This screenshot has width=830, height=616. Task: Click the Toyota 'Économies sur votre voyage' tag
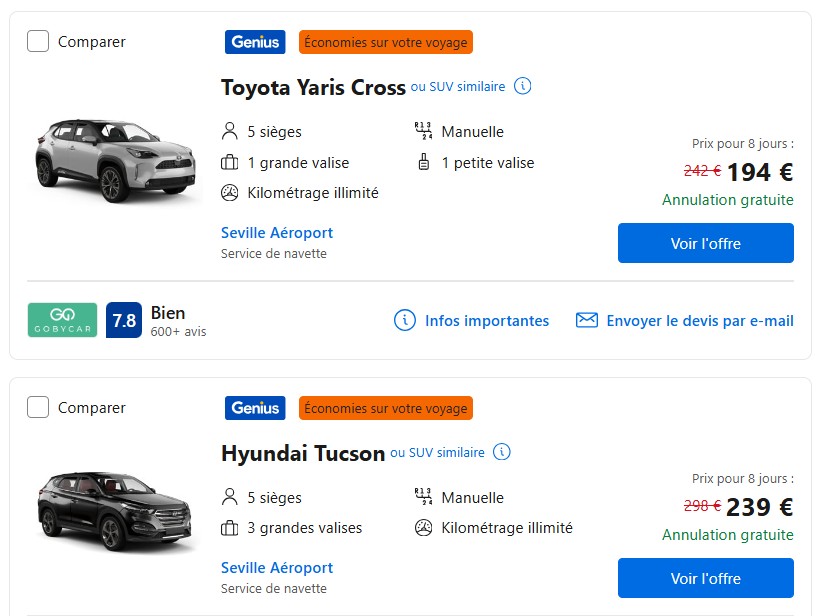[386, 42]
